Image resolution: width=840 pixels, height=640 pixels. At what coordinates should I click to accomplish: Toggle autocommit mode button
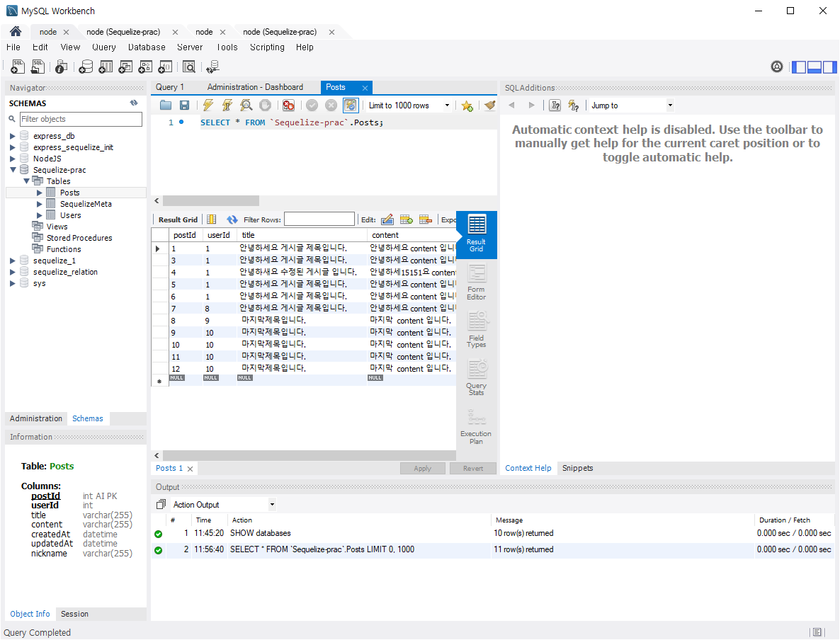(351, 105)
